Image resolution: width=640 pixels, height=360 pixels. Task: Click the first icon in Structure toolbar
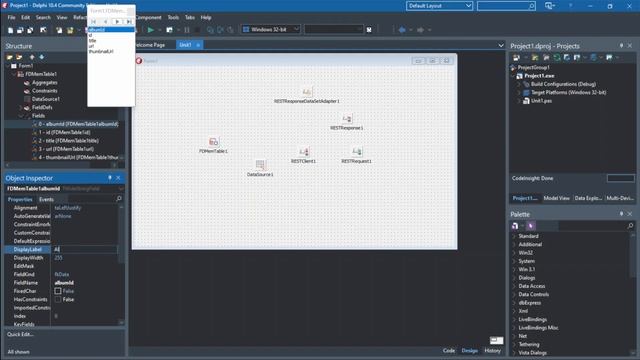point(9,57)
